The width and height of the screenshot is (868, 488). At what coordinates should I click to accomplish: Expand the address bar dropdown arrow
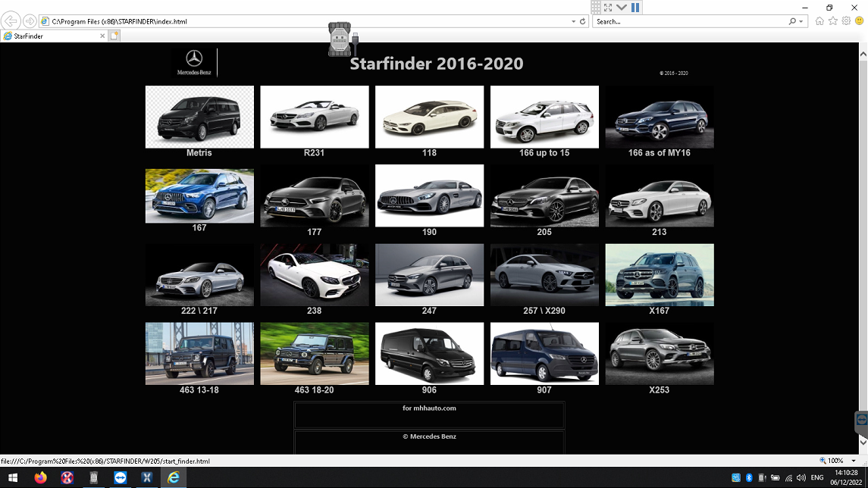click(573, 21)
